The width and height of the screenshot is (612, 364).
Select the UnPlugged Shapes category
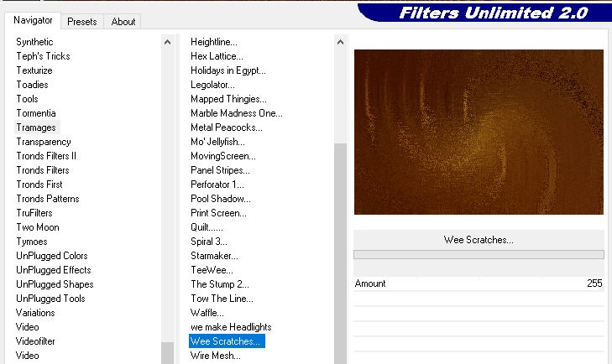coord(55,284)
